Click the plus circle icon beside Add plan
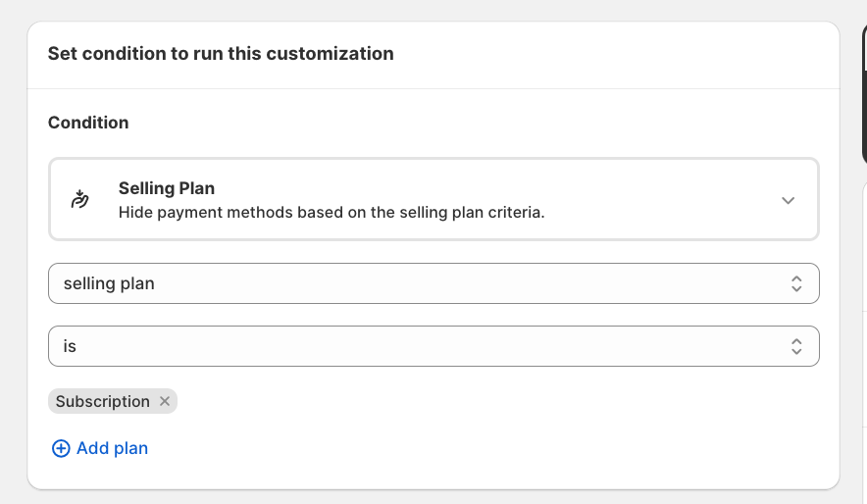 61,448
